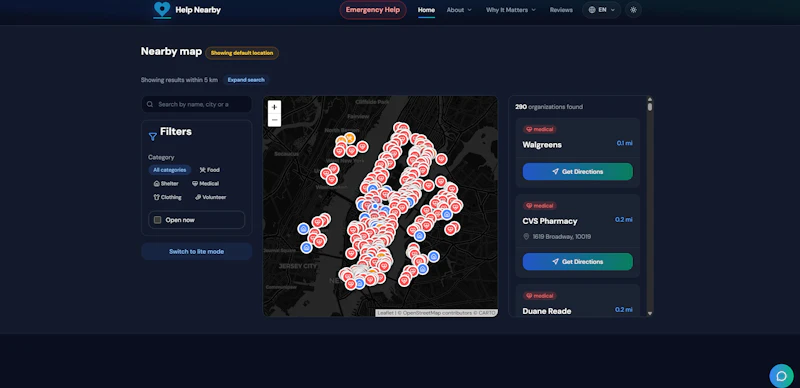The height and width of the screenshot is (388, 800).
Task: Filter by Food category
Action: (x=210, y=170)
